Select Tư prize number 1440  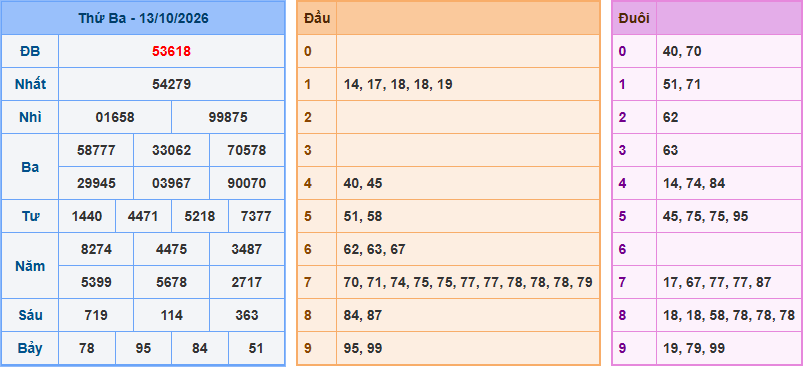(x=87, y=216)
